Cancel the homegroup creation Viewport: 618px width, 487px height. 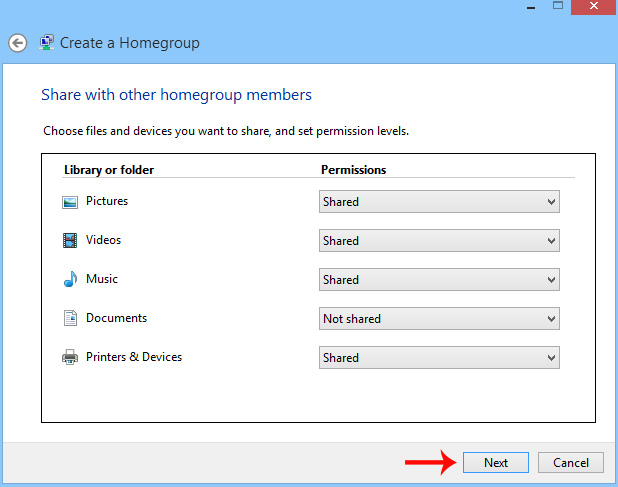(570, 462)
